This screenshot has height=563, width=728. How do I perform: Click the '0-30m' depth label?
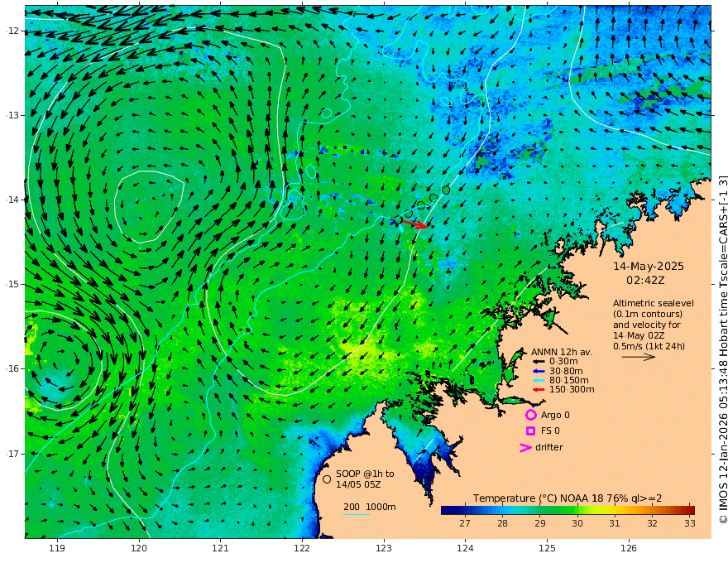[x=563, y=362]
